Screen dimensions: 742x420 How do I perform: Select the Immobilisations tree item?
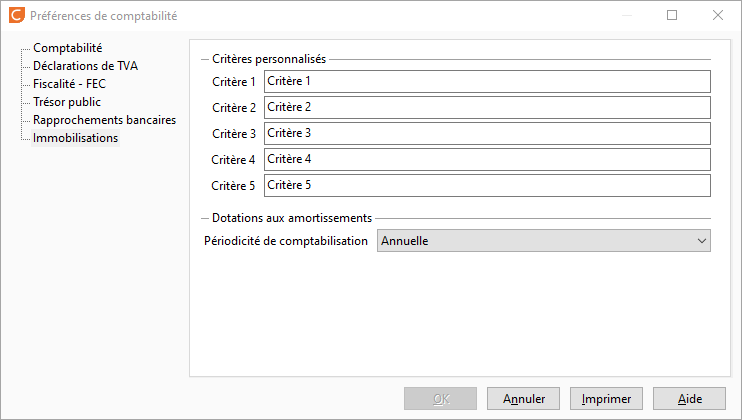75,138
